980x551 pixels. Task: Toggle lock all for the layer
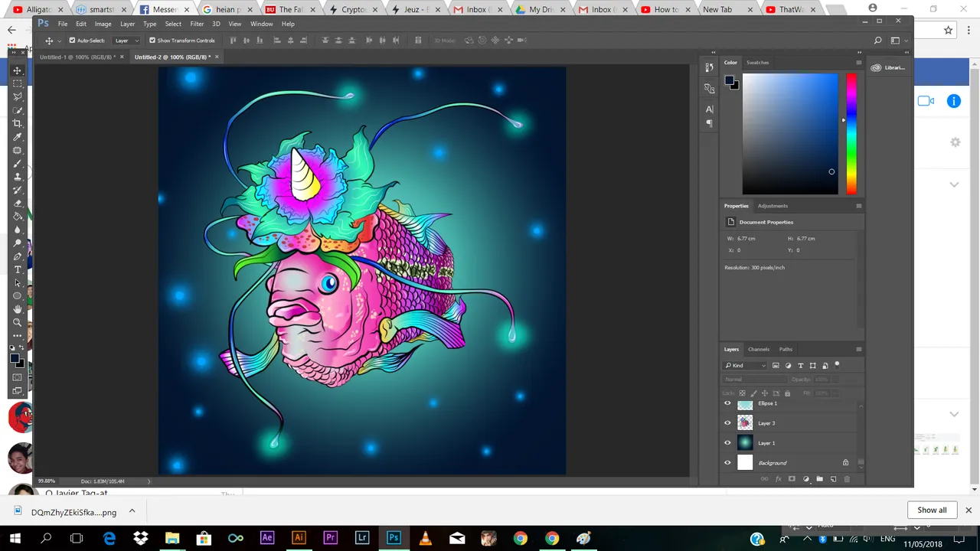pyautogui.click(x=787, y=393)
